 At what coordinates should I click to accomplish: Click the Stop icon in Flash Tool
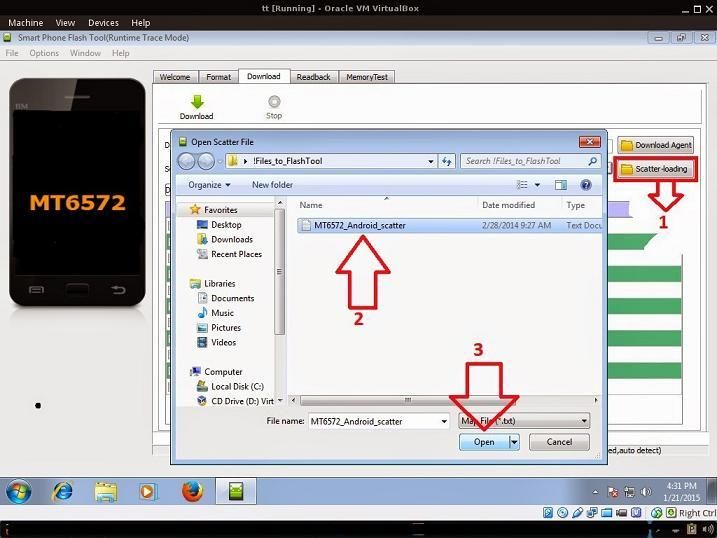click(x=274, y=101)
